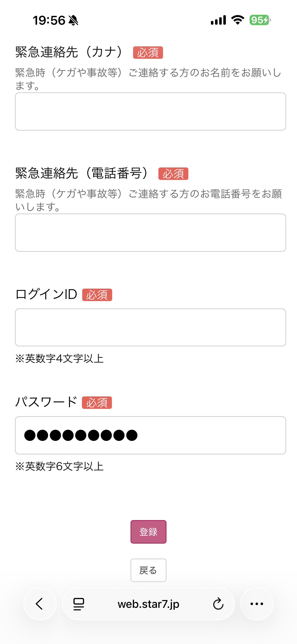297x644 pixels.
Task: Click the ログインID text field
Action: [151, 327]
